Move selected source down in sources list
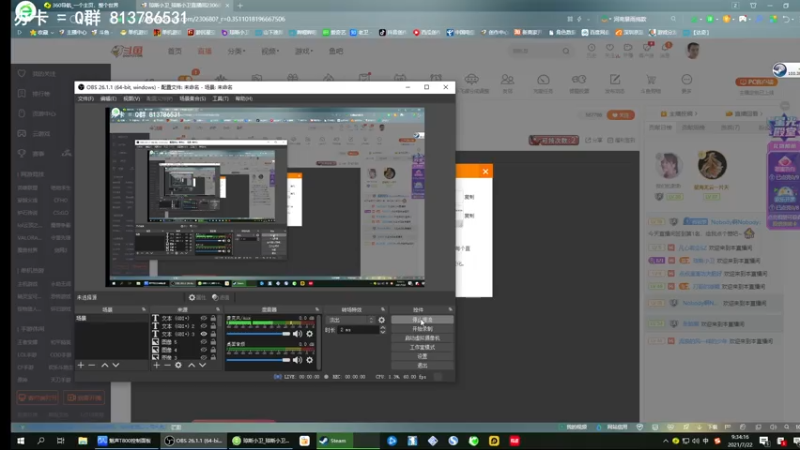 [203, 365]
